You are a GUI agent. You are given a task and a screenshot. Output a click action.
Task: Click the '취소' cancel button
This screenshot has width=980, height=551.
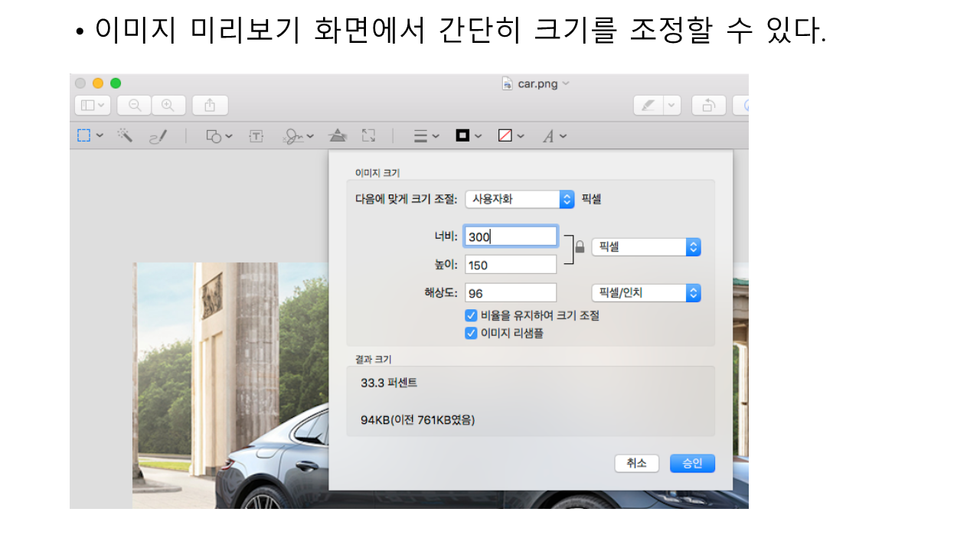[x=636, y=463]
